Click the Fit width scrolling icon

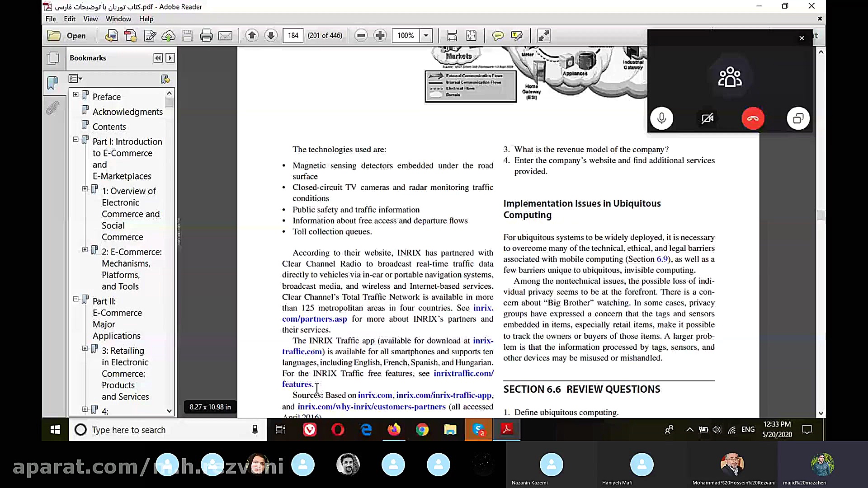452,36
